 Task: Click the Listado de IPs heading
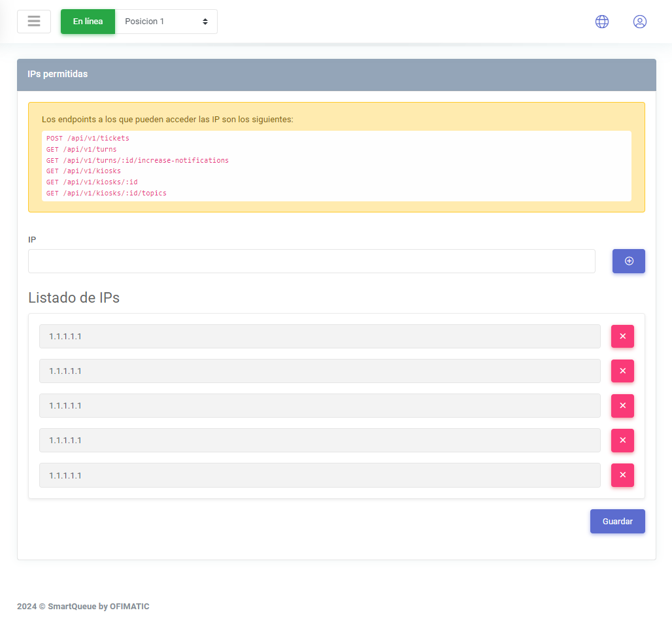tap(74, 297)
